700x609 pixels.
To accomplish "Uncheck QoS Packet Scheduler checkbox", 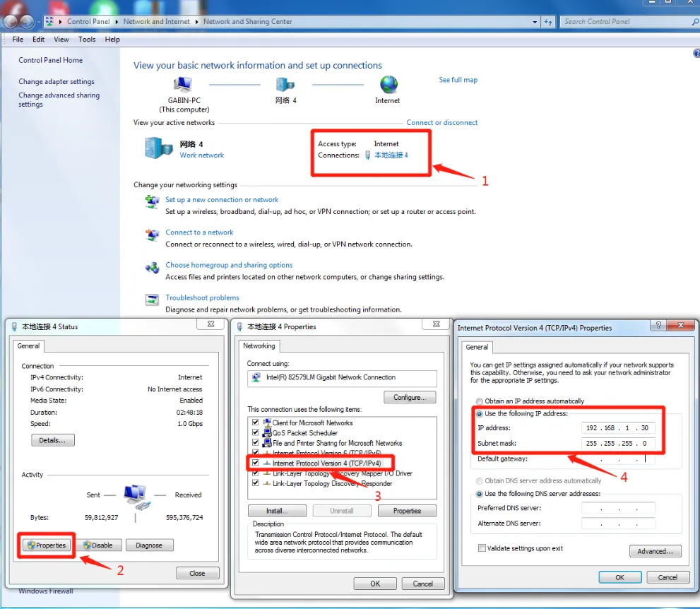I will coord(256,433).
